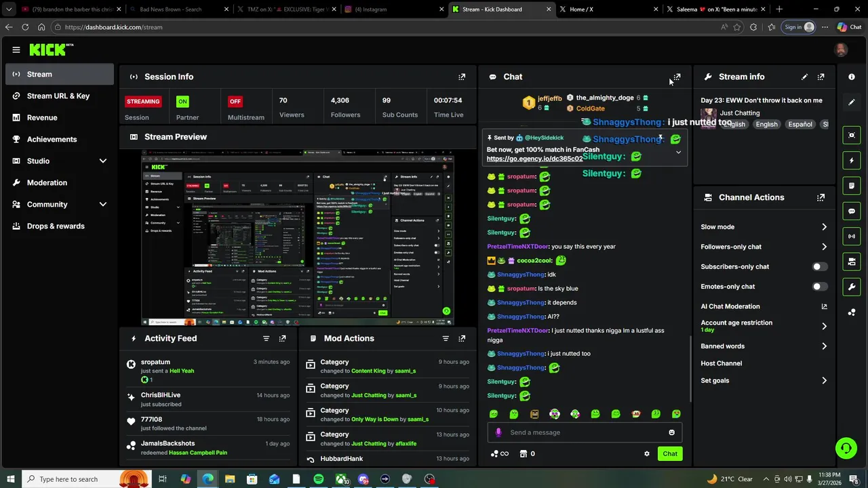Pop out the Chat panel
This screenshot has width=868, height=488.
pyautogui.click(x=677, y=77)
